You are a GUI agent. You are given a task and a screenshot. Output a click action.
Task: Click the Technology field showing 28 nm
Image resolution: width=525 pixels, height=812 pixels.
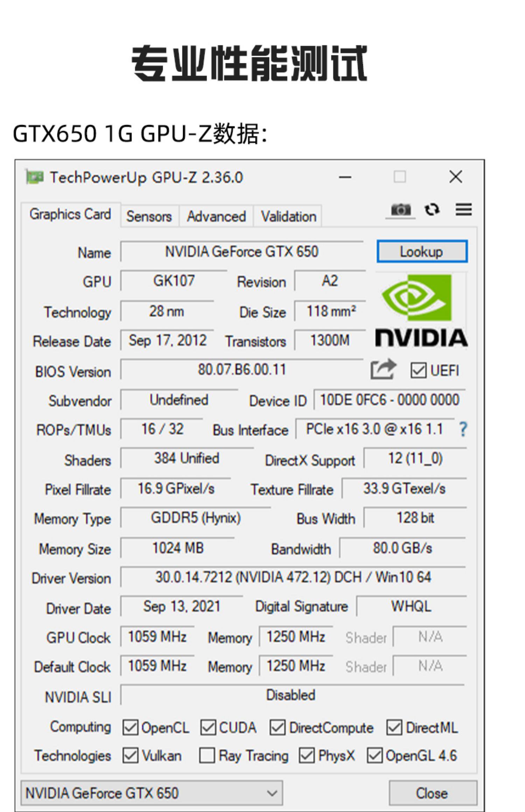click(167, 311)
